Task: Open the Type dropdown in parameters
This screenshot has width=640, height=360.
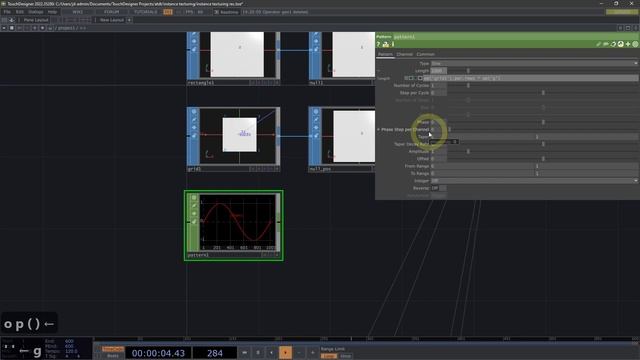Action: 534,64
